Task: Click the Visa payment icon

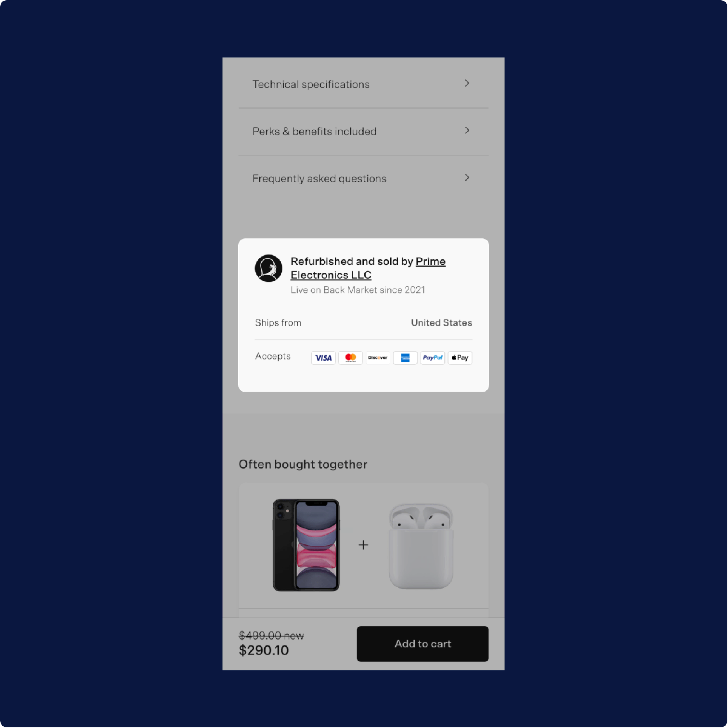Action: (x=322, y=357)
